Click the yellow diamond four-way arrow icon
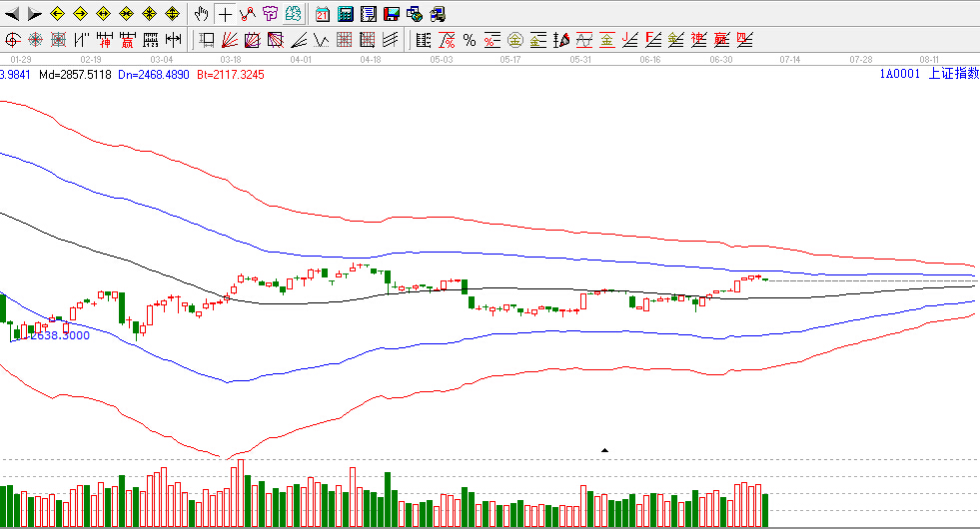Screen dimensions: 980x529 tap(172, 14)
